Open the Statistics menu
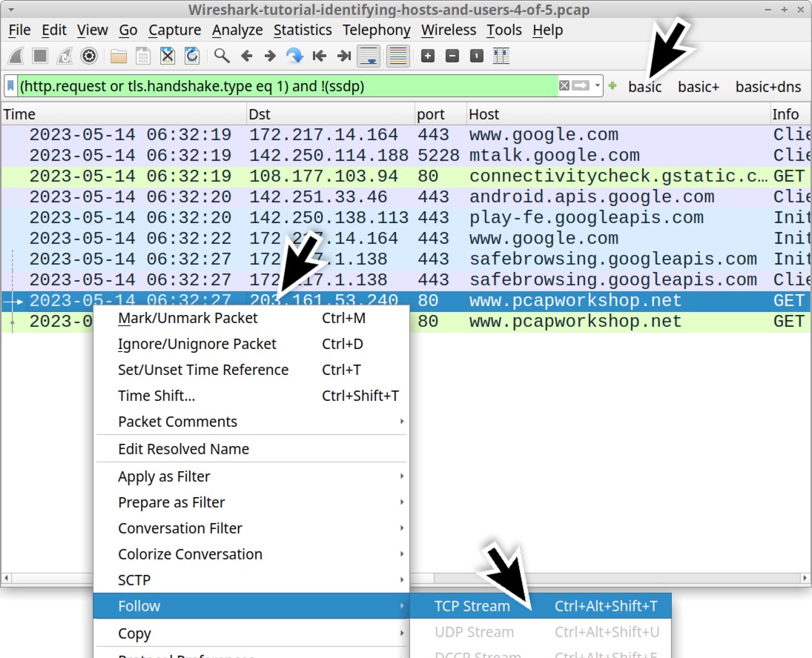Screen dimensions: 812x658 point(303,30)
